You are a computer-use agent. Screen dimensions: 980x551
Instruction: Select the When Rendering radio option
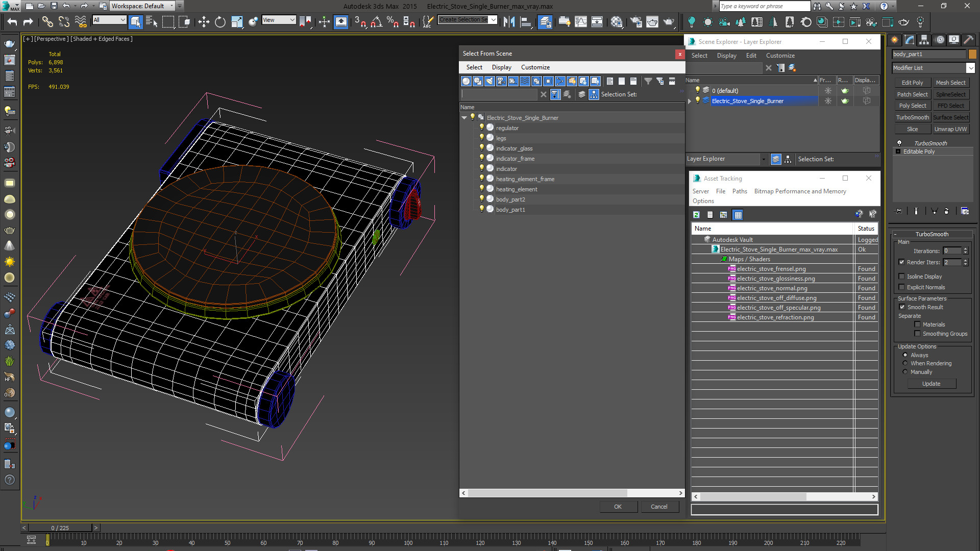pyautogui.click(x=905, y=363)
